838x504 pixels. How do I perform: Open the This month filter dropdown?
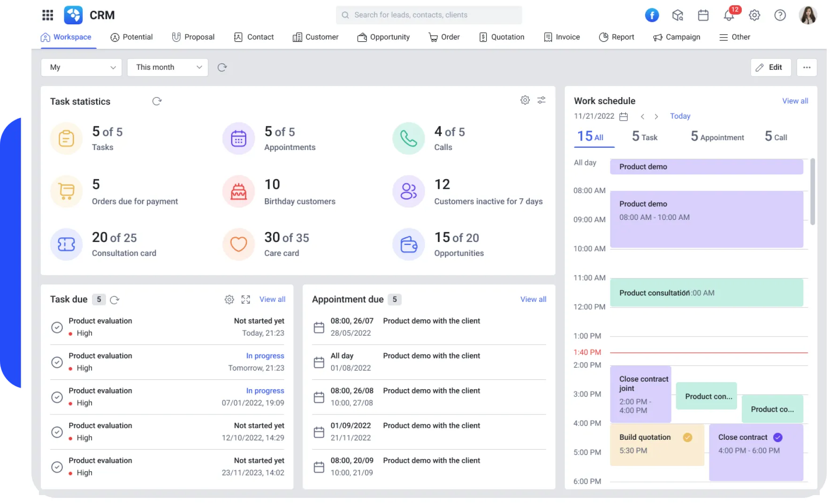168,67
